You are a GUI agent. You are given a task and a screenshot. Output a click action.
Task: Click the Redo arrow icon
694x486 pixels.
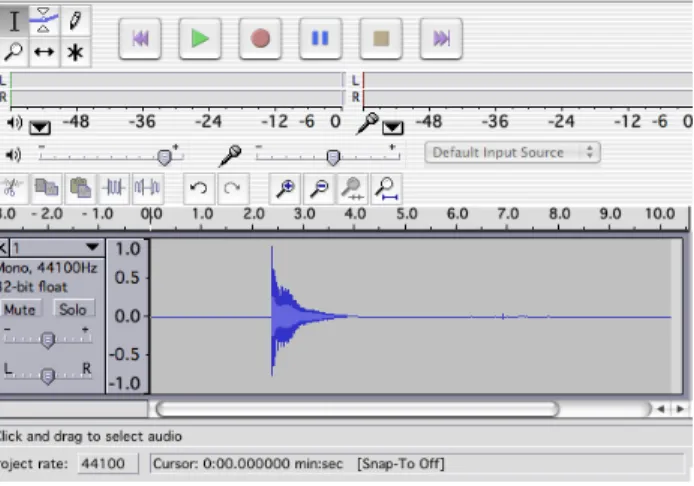(232, 189)
